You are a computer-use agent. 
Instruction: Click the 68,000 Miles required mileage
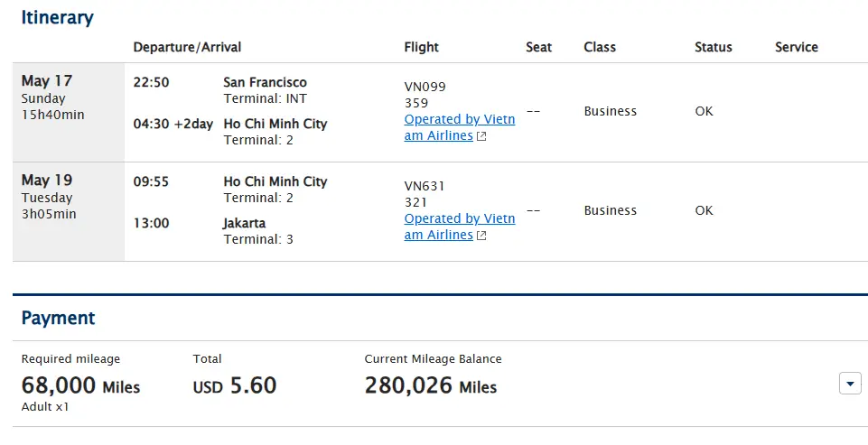pos(80,385)
